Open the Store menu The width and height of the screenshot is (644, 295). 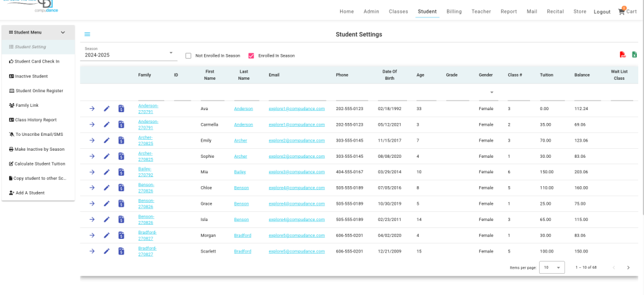(x=580, y=12)
